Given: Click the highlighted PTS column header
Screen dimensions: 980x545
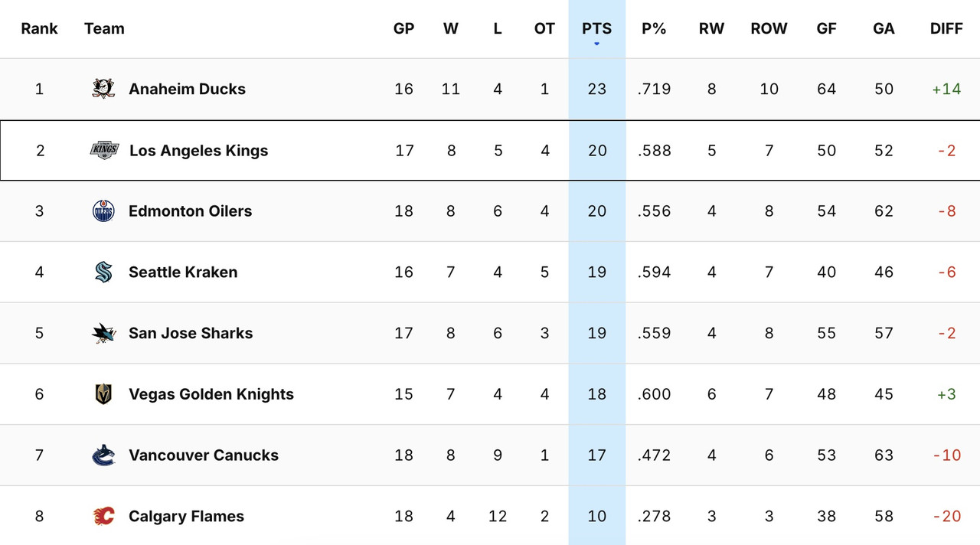Looking at the screenshot, I should click(x=596, y=28).
